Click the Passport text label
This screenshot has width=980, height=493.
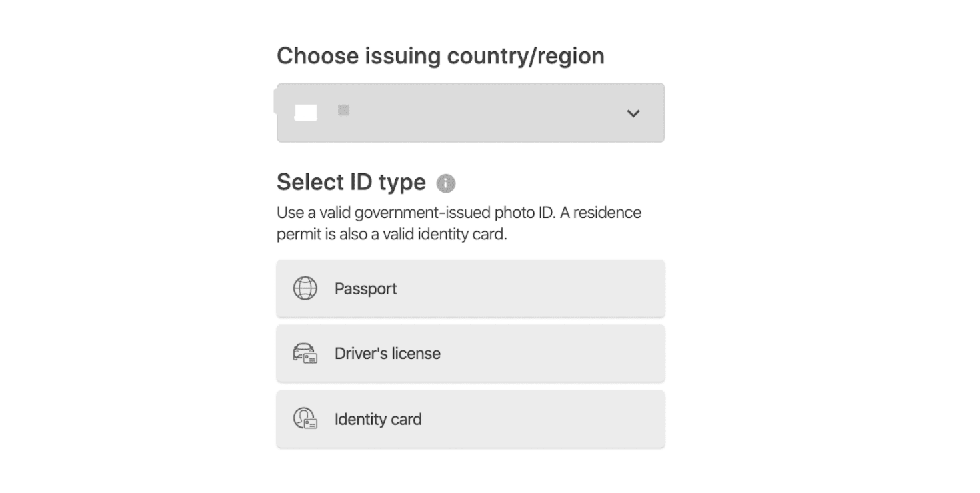(365, 289)
